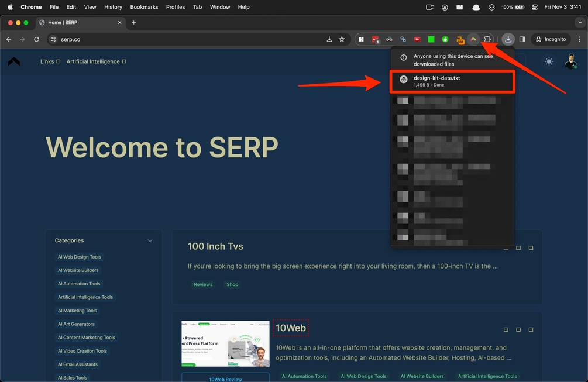Click the 10Web Review button
Screen dimensions: 588x382
[x=225, y=378]
